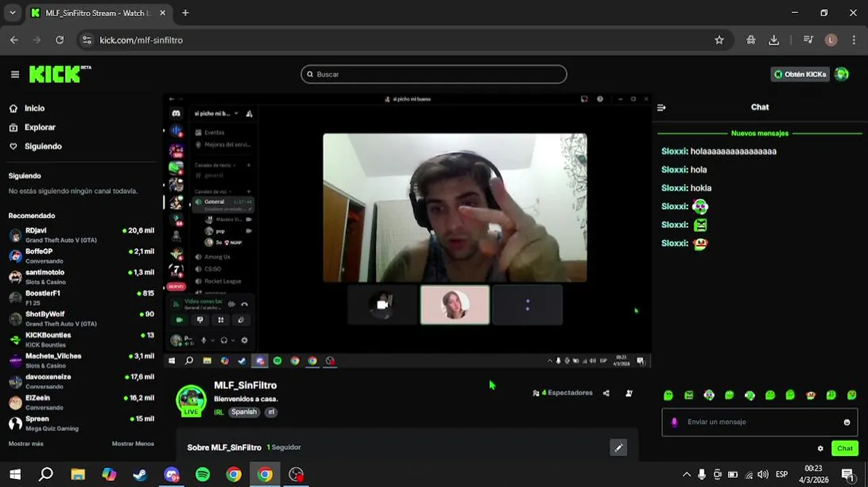Open site information icon in address bar
Image resolution: width=868 pixels, height=487 pixels.
87,40
